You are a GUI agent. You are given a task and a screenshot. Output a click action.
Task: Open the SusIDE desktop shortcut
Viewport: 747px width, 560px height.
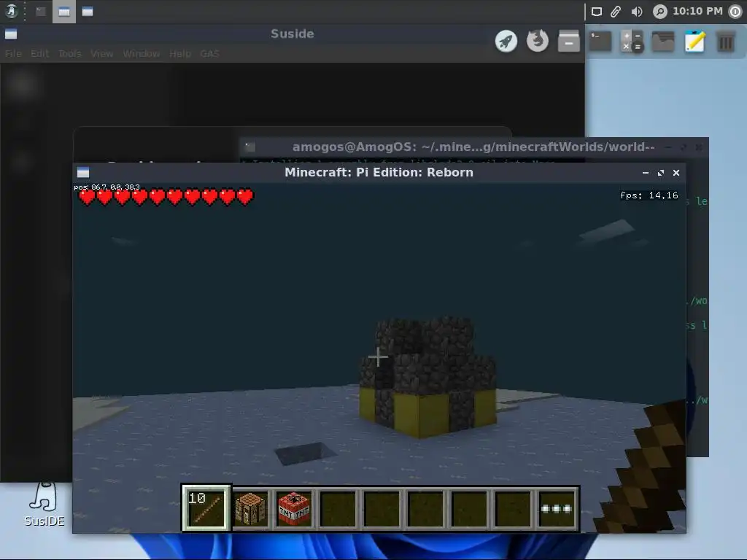[x=44, y=504]
